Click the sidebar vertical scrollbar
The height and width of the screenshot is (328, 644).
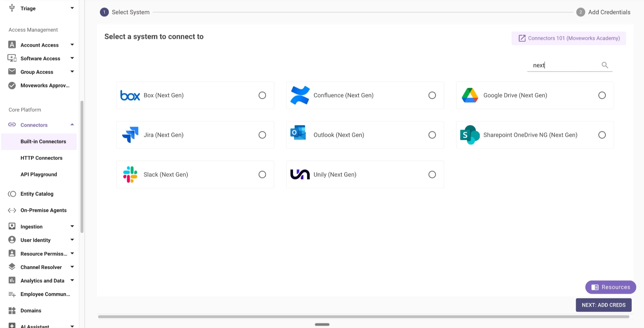82,167
